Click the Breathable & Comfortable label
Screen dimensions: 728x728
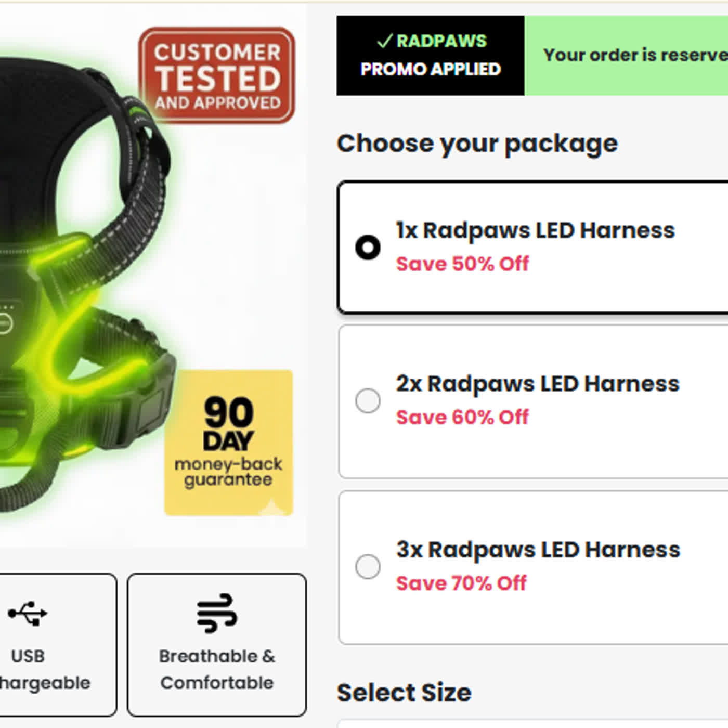(x=217, y=669)
